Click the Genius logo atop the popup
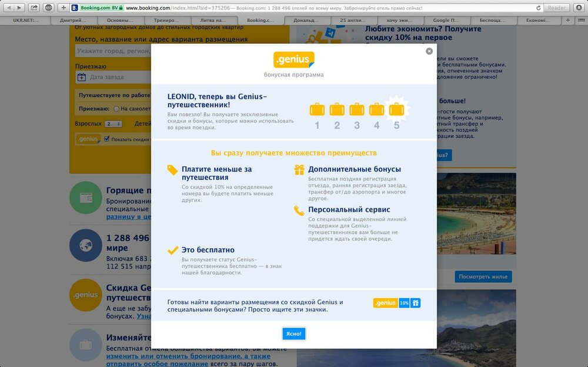The image size is (588, 367). (x=293, y=60)
